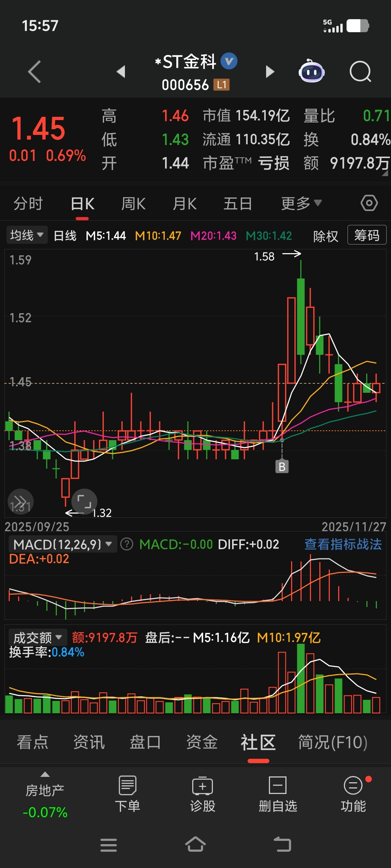The height and width of the screenshot is (868, 391).
Task: Tap the M5:1.44 moving average label
Action: pyautogui.click(x=106, y=236)
